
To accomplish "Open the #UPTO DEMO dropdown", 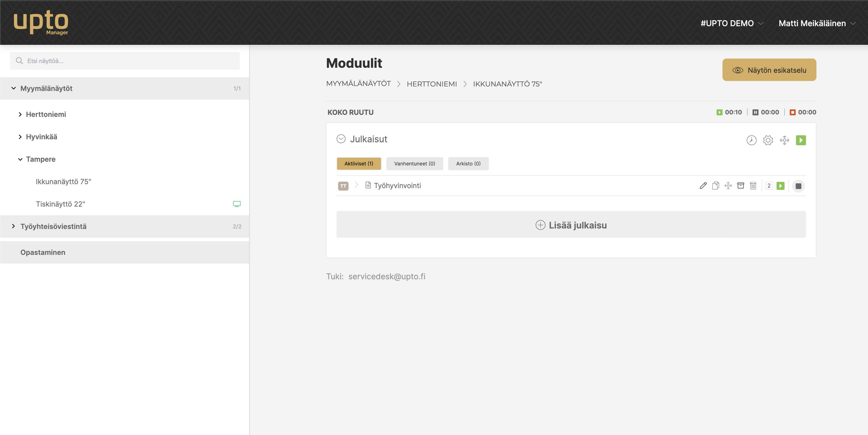I will (x=732, y=23).
